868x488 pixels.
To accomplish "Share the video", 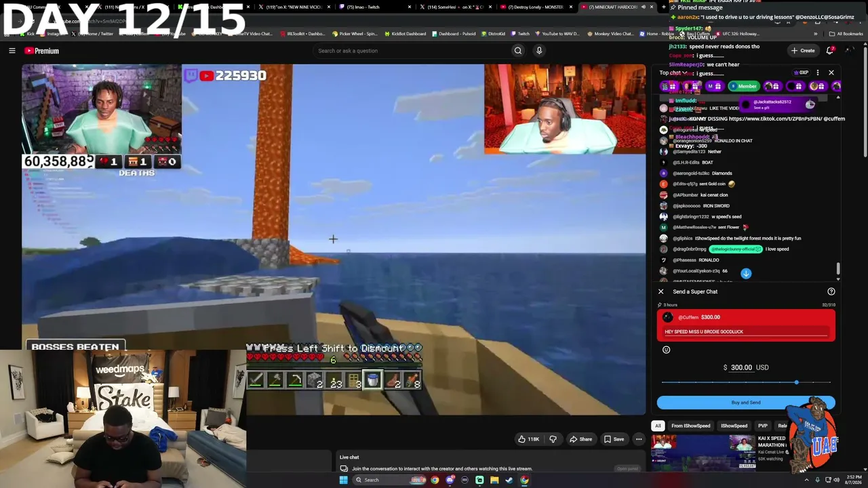I will click(580, 439).
